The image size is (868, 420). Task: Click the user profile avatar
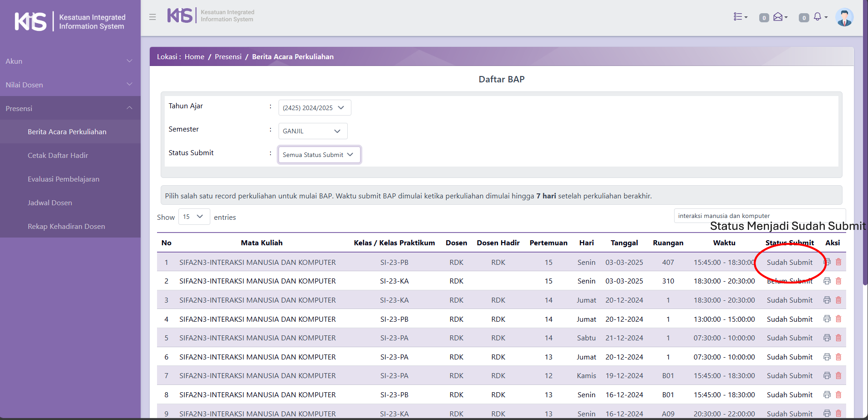pos(844,18)
